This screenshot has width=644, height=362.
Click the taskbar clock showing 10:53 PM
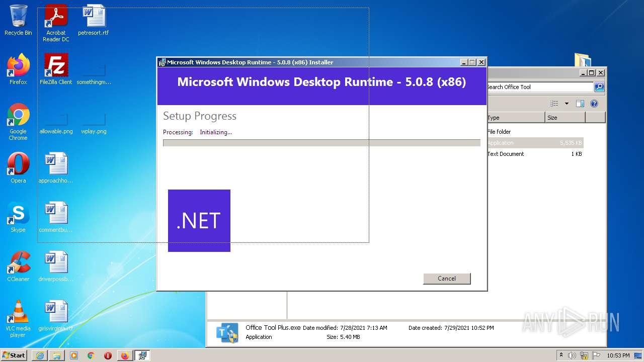click(x=618, y=355)
